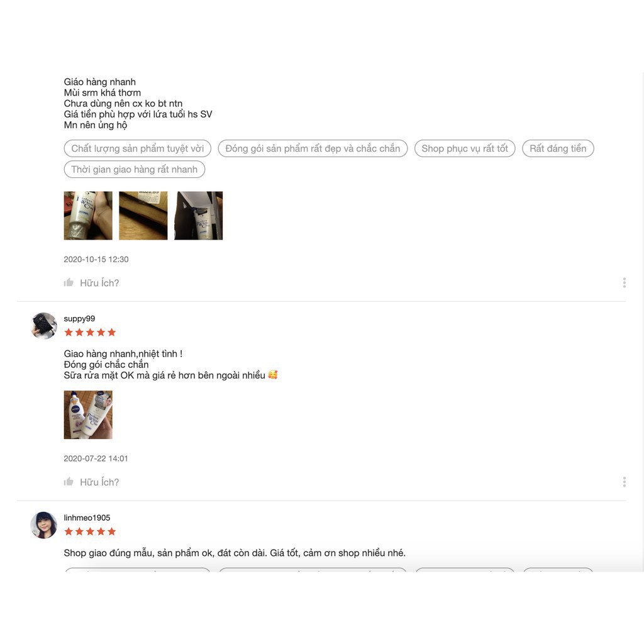Open second review photo showing label
The image size is (644, 644).
143,216
